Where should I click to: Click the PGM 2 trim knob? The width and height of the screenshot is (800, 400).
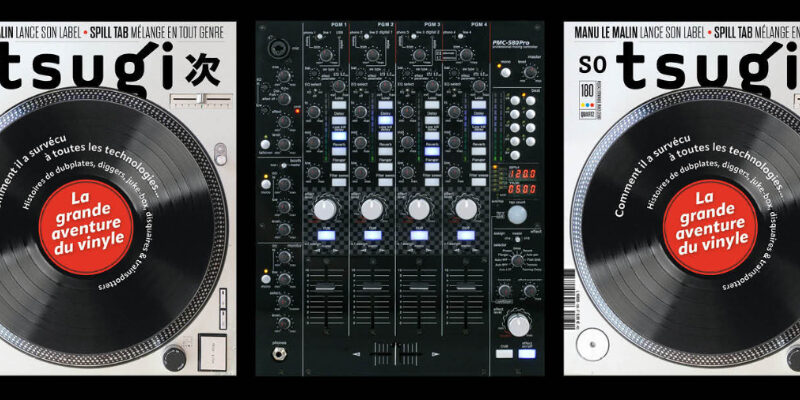(373, 55)
